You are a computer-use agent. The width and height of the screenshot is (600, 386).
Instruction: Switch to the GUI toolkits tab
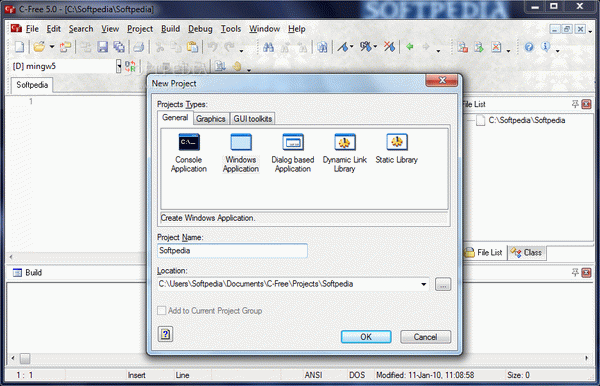[253, 119]
